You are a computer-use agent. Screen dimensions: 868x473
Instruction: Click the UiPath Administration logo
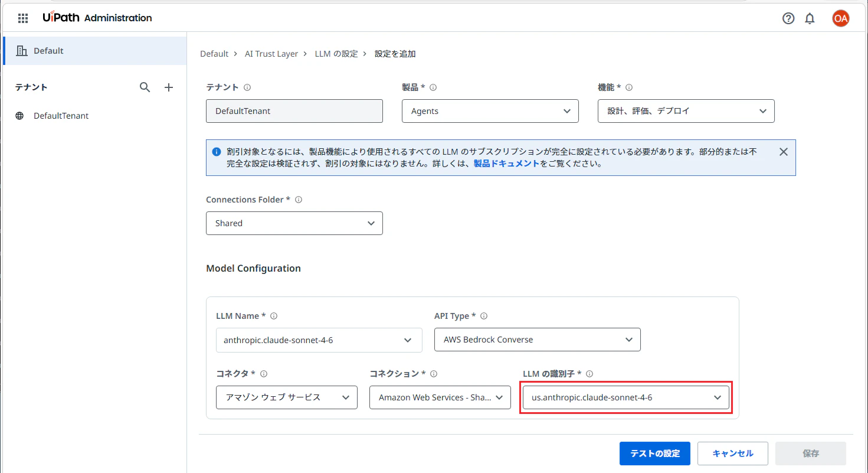[x=97, y=18]
